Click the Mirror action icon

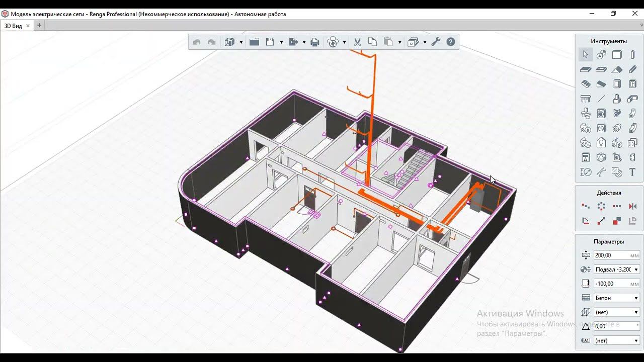click(632, 206)
